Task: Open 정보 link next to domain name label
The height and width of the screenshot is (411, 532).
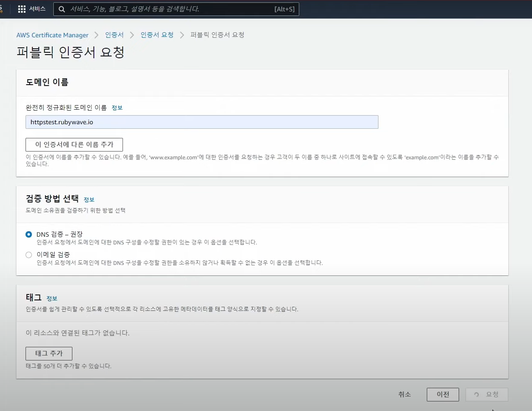Action: [x=117, y=108]
